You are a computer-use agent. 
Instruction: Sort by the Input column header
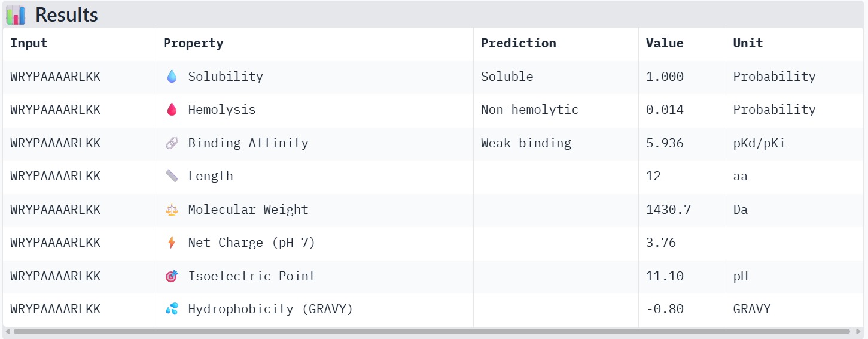[x=29, y=43]
